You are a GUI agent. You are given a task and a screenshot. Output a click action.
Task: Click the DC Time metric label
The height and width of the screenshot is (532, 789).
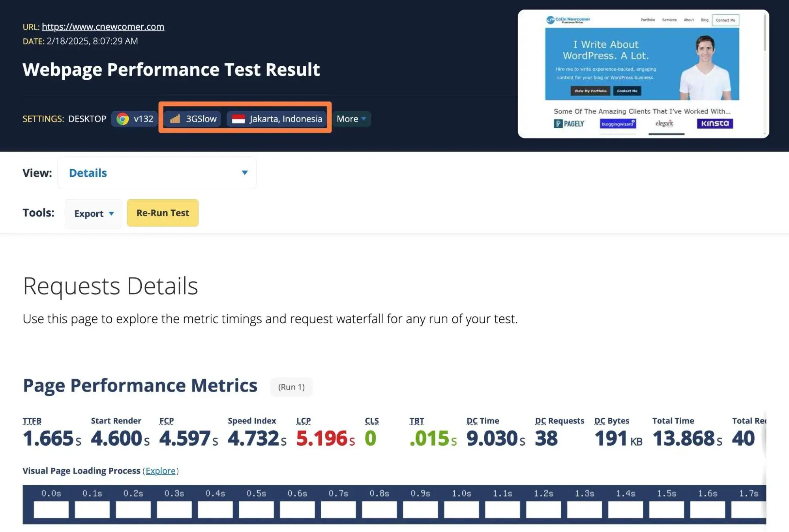(483, 421)
